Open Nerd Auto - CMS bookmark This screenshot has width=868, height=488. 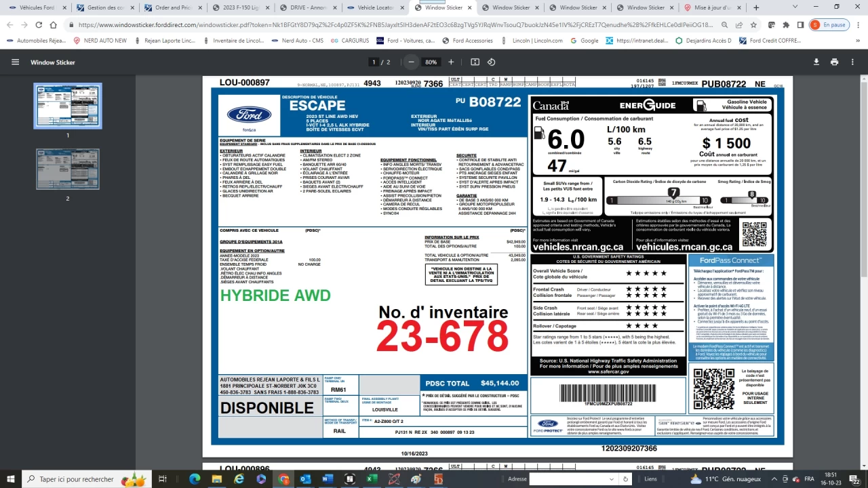click(x=296, y=41)
